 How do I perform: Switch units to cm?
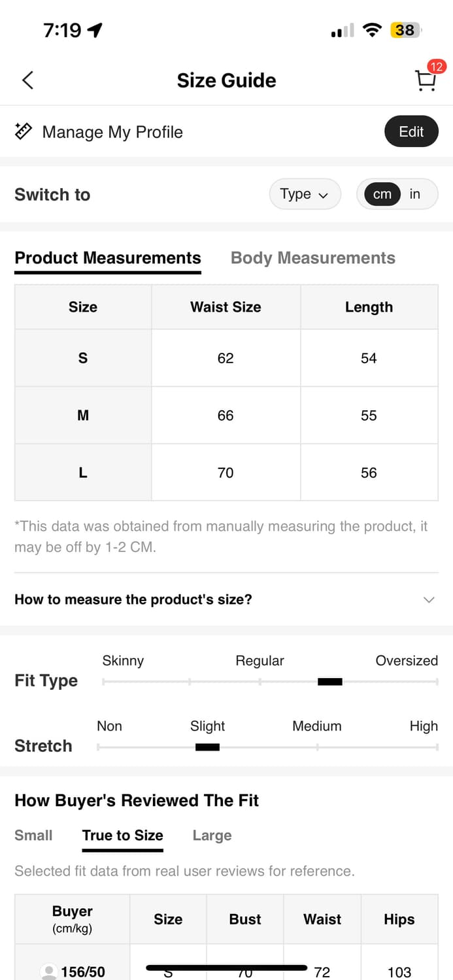(382, 194)
